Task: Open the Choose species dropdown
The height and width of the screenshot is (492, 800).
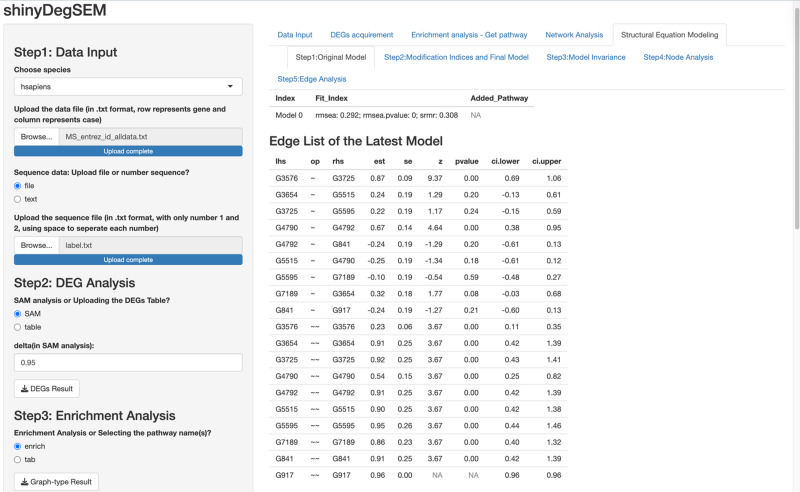Action: (x=128, y=87)
